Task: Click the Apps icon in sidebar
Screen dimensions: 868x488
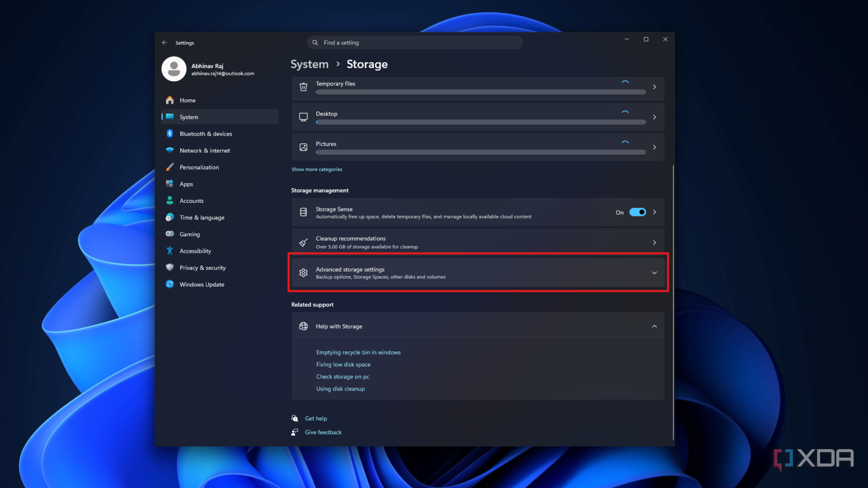Action: [x=170, y=184]
